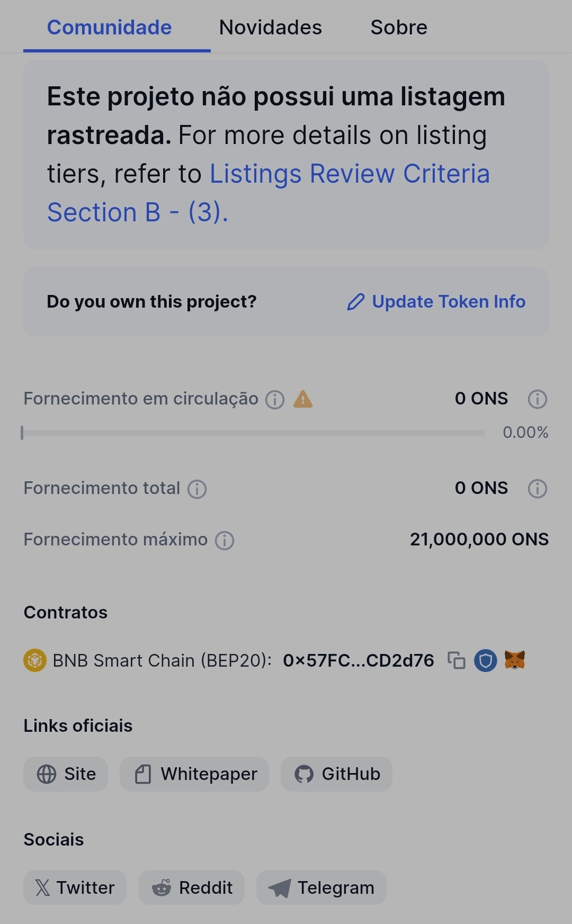Add token to MetaMask via fox icon
Image resolution: width=572 pixels, height=924 pixels.
514,660
